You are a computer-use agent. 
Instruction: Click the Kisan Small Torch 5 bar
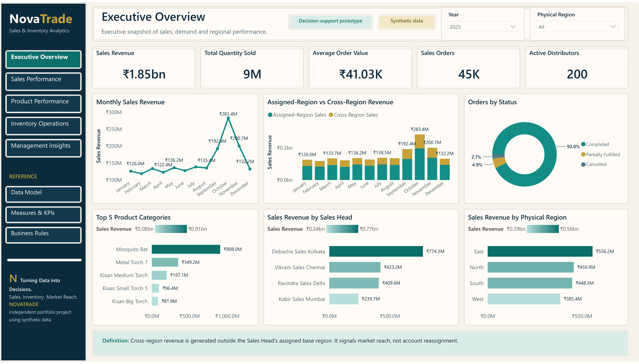[155, 288]
